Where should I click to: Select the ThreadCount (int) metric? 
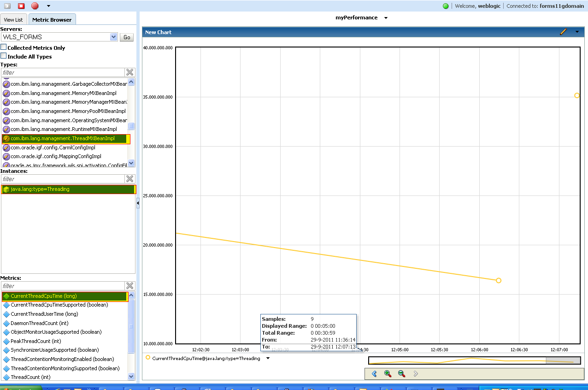[x=30, y=377]
